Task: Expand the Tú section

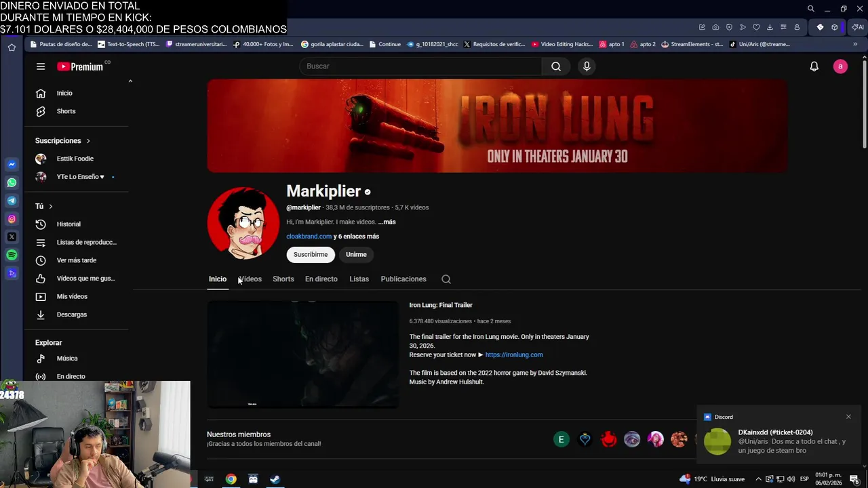Action: 44,206
